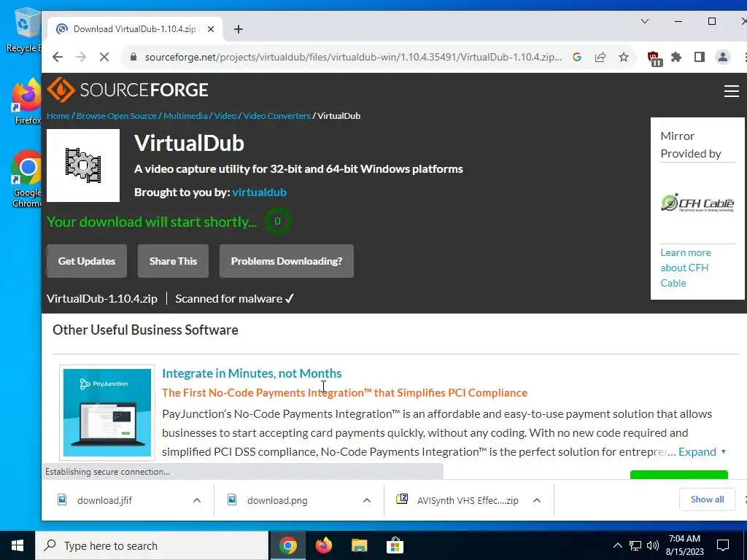Open Browse Open Source breadcrumb

tap(116, 116)
